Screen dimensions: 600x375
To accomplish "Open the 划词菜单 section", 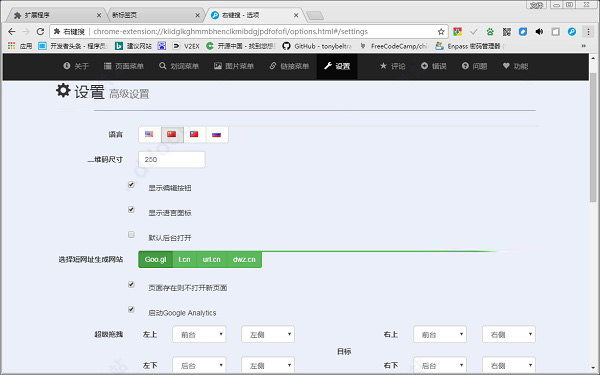I will [179, 66].
